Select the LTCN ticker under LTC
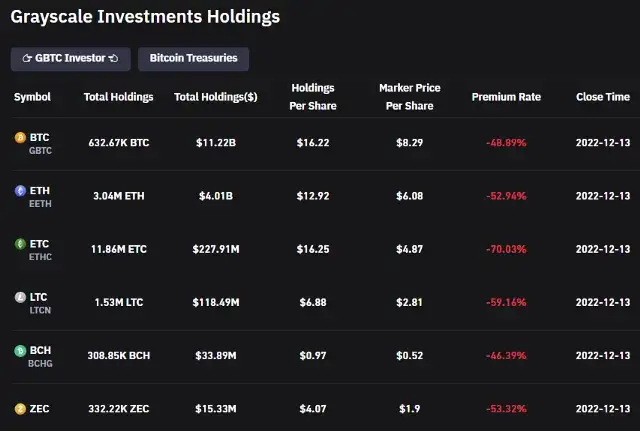 tap(40, 310)
